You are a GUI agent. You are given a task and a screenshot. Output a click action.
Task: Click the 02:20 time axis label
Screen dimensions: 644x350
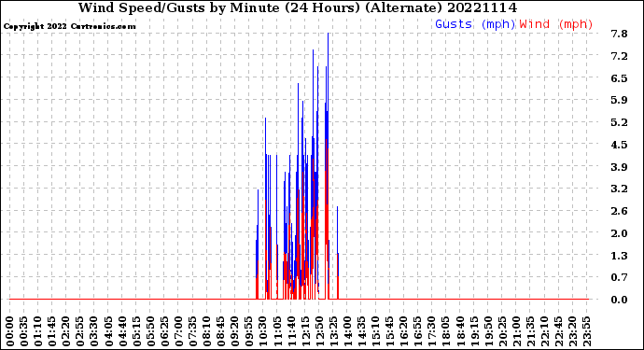pyautogui.click(x=66, y=331)
